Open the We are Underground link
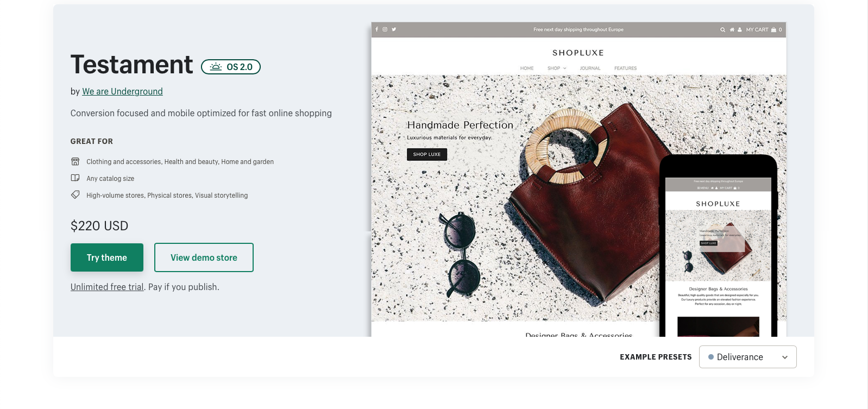 (x=122, y=91)
